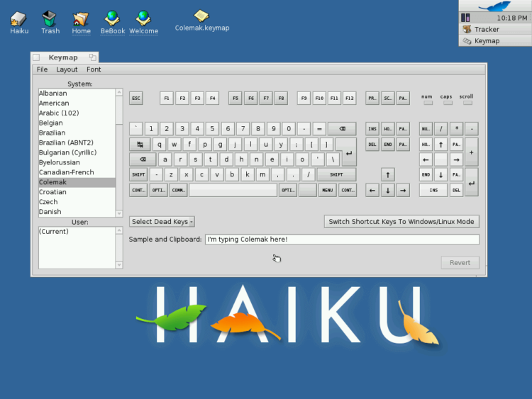Click the Backspace key on the number row

tap(342, 129)
